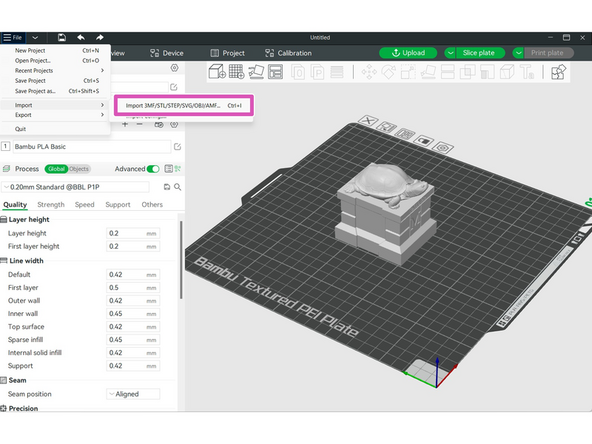Click the Split to objects icon
This screenshot has width=592, height=444.
[298, 72]
